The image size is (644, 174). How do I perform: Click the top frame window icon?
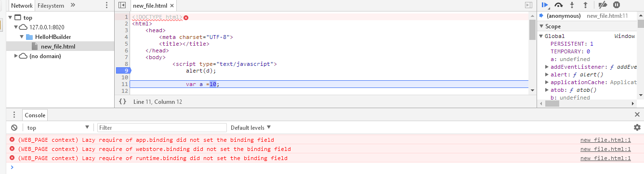[18, 18]
